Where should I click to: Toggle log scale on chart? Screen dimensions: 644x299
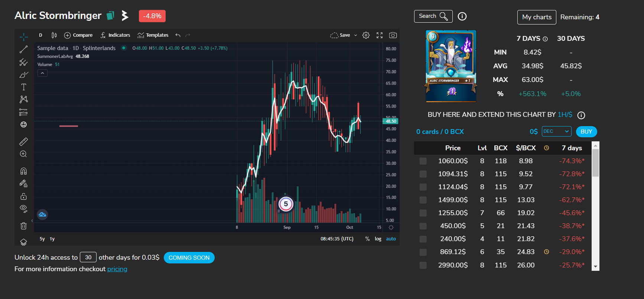tap(378, 239)
